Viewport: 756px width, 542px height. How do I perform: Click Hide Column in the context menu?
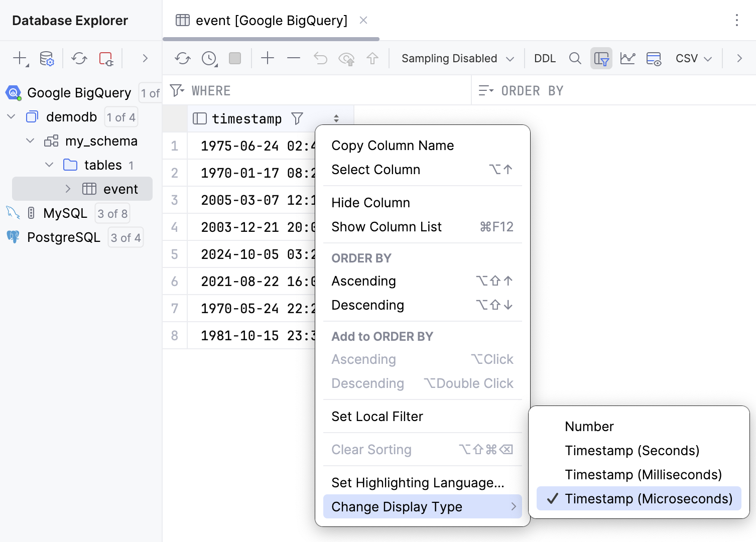370,203
